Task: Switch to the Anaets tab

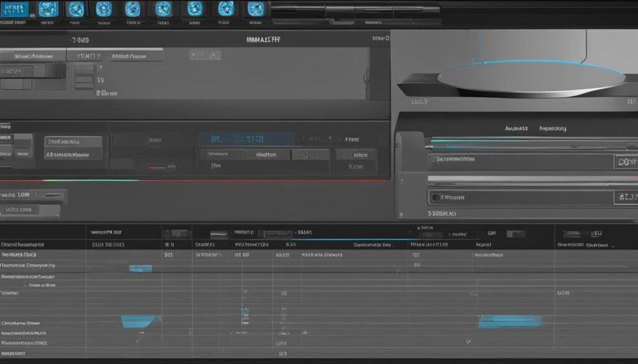Action: (x=516, y=128)
